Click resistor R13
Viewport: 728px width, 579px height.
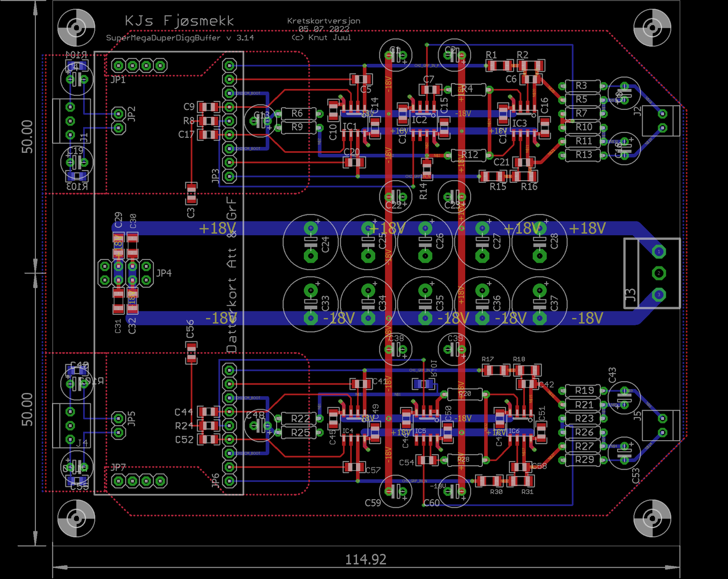point(582,155)
